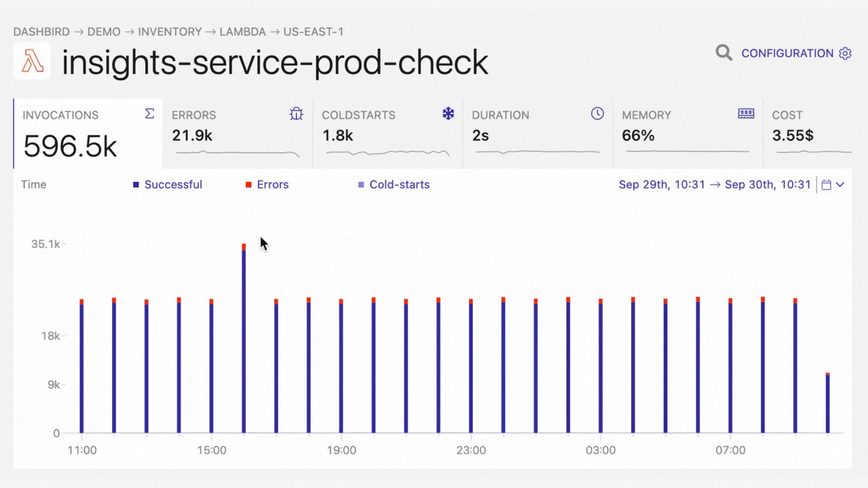Select the sigma icon on the INVOCATIONS card
This screenshot has width=868, height=488.
(149, 113)
